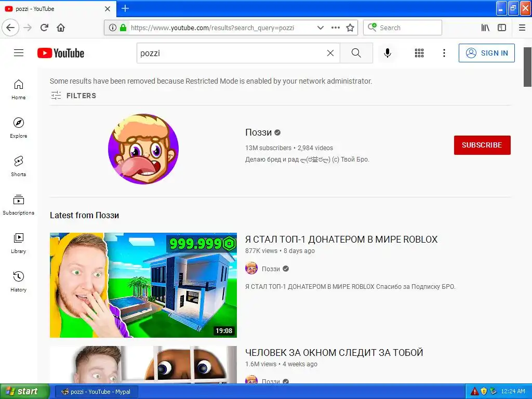Go back with browser back arrow
The height and width of the screenshot is (399, 532).
[x=10, y=28]
